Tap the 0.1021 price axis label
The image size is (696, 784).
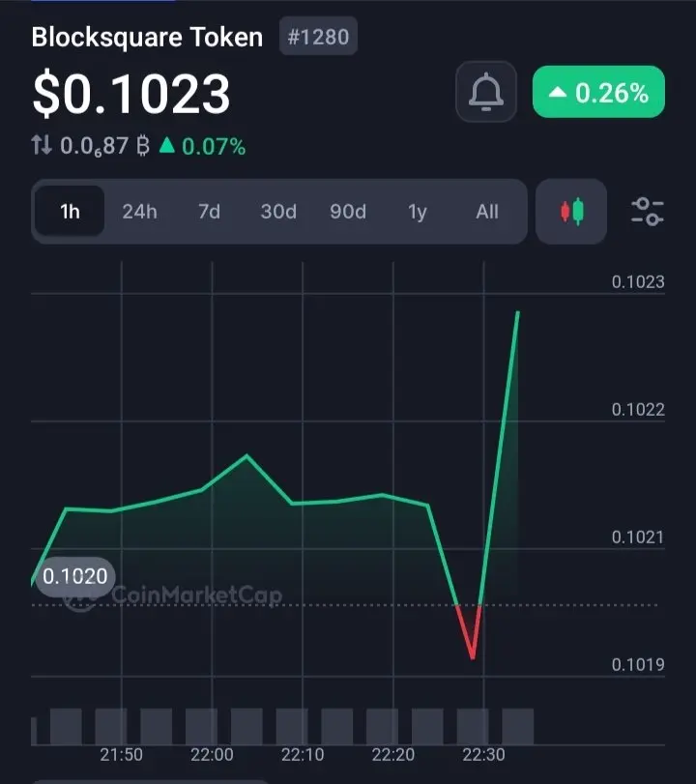[x=638, y=537]
